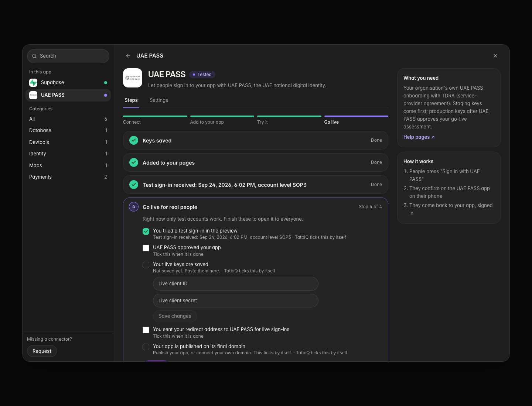The height and width of the screenshot is (406, 532).
Task: Toggle 'You tried a test sign-in' checkbox
Action: pyautogui.click(x=146, y=231)
